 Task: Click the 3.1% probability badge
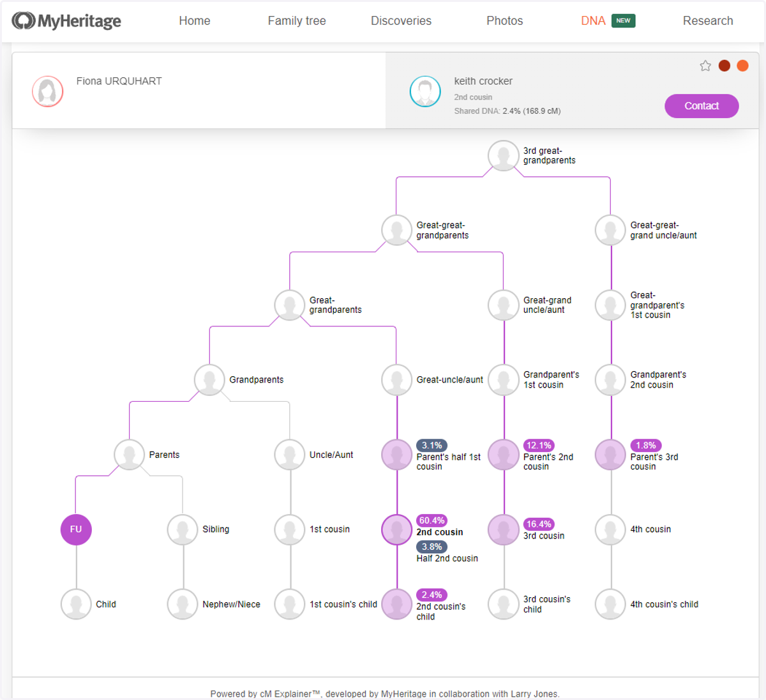[432, 446]
